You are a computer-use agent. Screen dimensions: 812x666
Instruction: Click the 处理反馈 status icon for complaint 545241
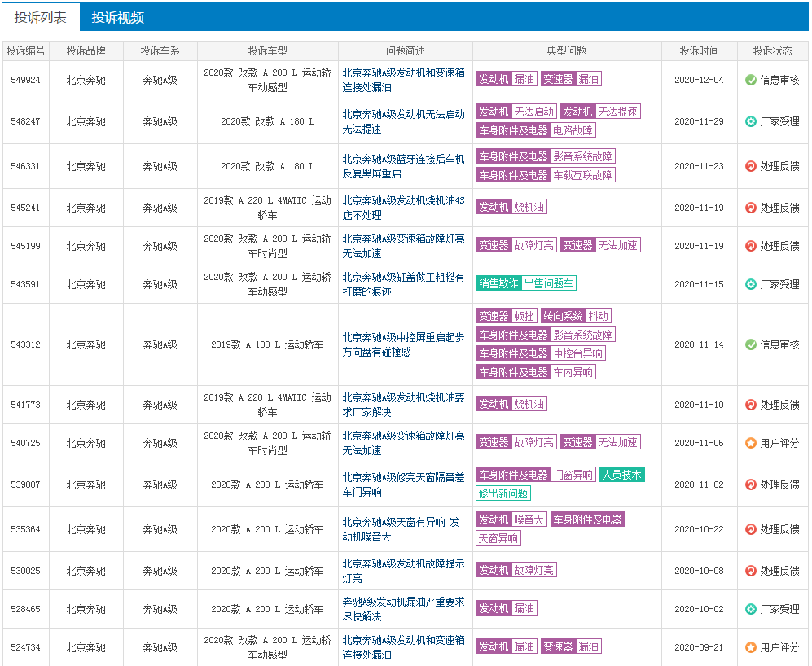[750, 208]
